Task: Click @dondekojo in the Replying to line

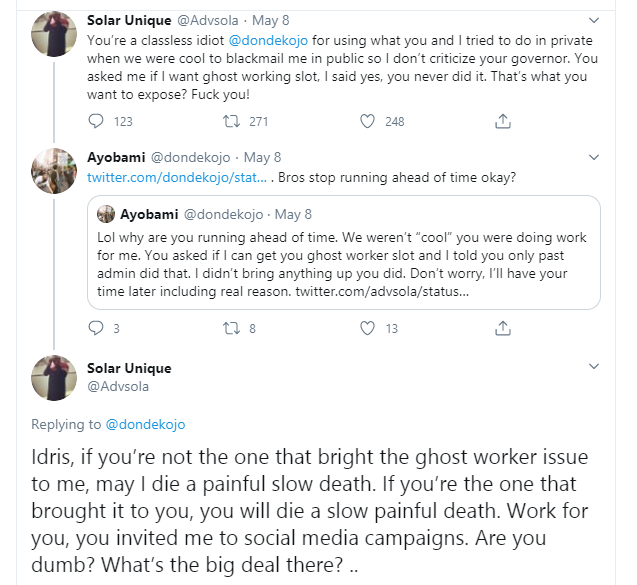Action: (144, 424)
